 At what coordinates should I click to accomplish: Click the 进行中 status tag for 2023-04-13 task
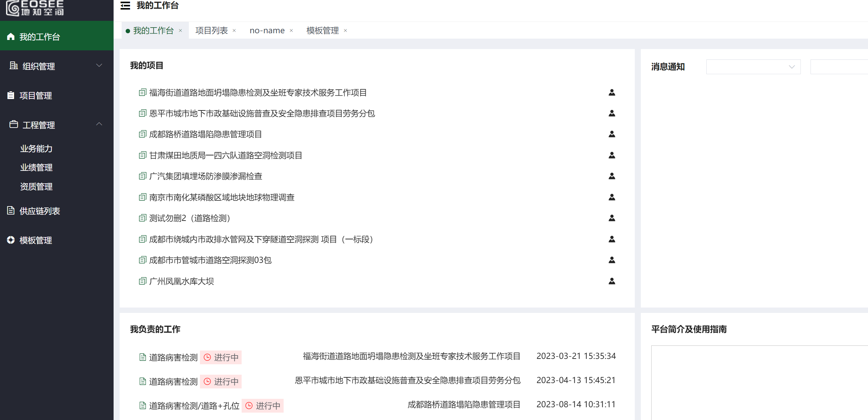pos(221,382)
